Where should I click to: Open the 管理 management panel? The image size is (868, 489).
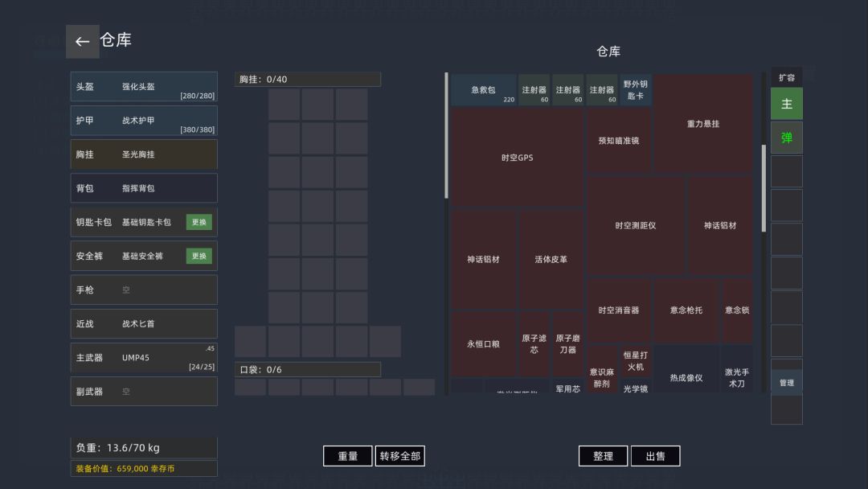786,382
